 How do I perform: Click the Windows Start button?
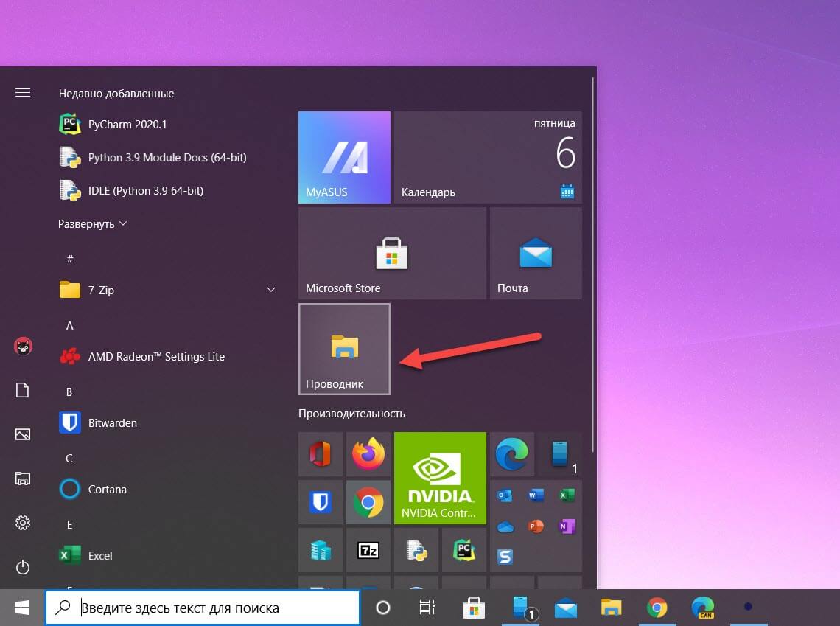click(22, 608)
